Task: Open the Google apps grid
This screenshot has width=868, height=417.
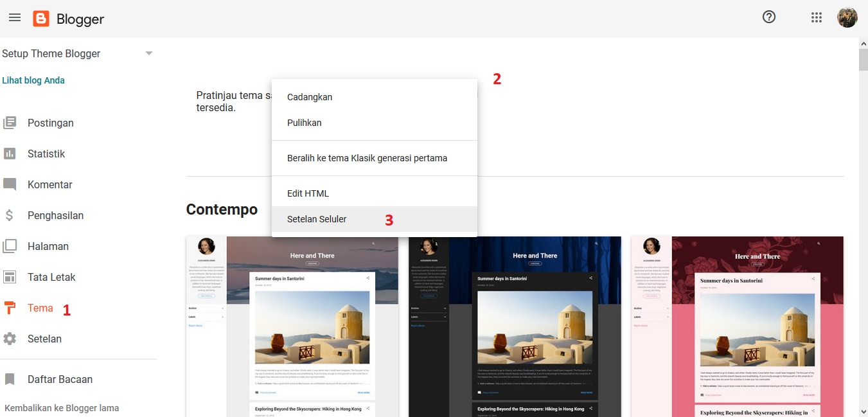Action: click(817, 18)
